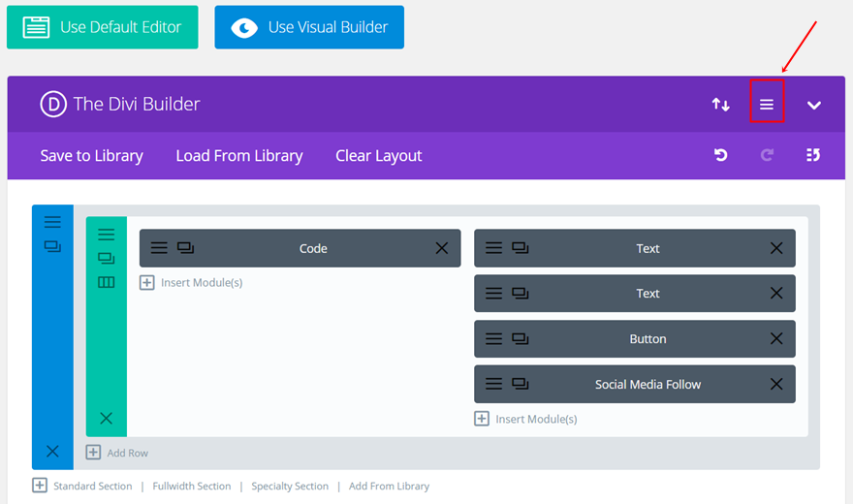This screenshot has width=853, height=504.
Task: Select the Button module label
Action: coord(648,338)
